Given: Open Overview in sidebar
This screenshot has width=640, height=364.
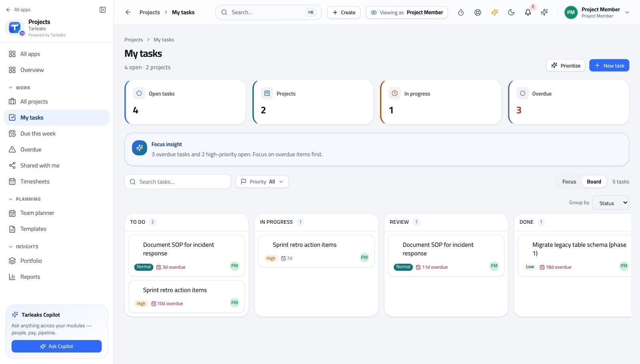Looking at the screenshot, I should pos(56,70).
